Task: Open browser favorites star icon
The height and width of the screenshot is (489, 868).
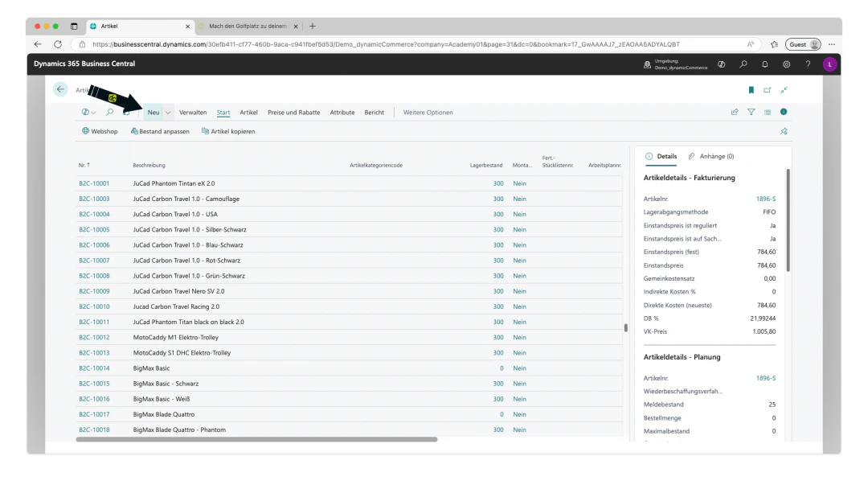Action: point(774,44)
